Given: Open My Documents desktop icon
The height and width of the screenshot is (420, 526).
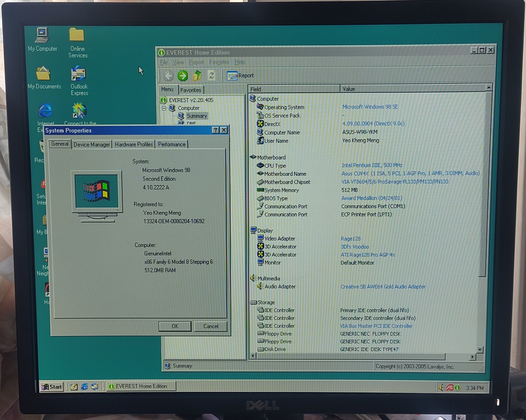Looking at the screenshot, I should [44, 78].
